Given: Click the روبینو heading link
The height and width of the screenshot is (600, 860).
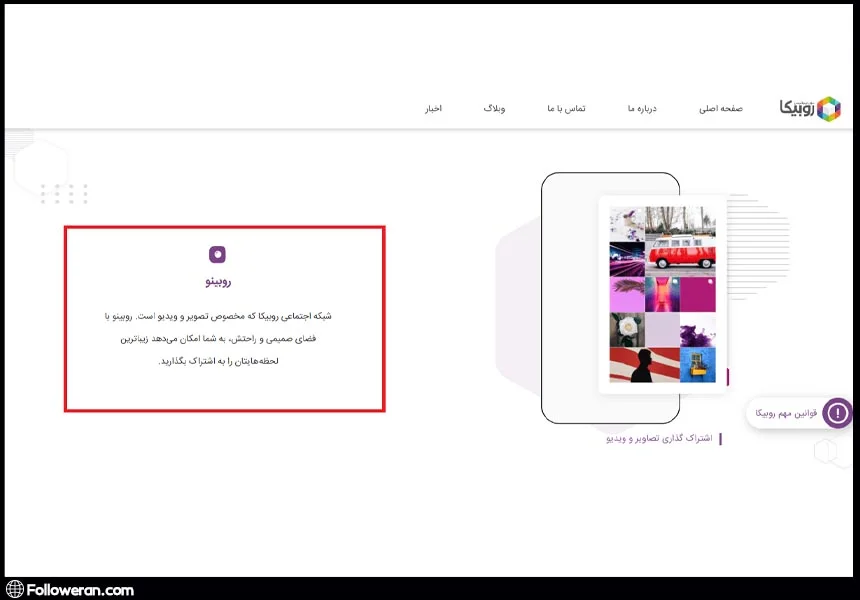Looking at the screenshot, I should pyautogui.click(x=217, y=282).
